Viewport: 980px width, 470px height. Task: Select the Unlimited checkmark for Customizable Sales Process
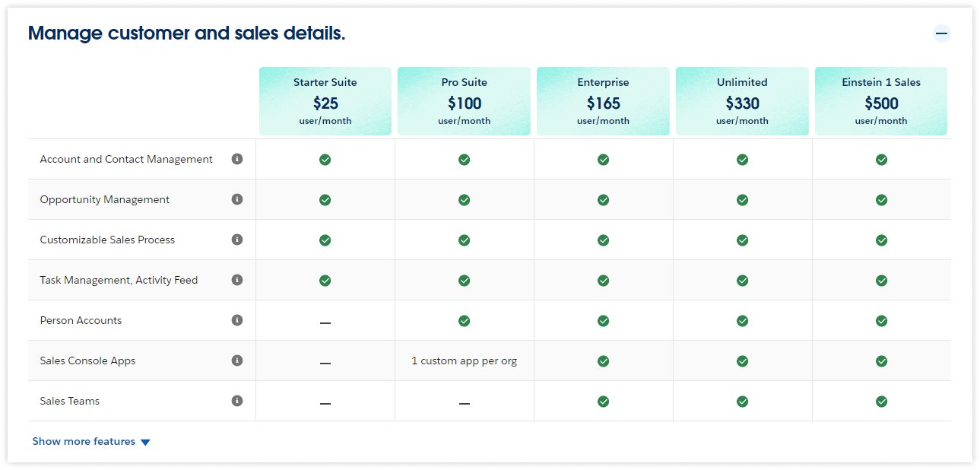[742, 240]
